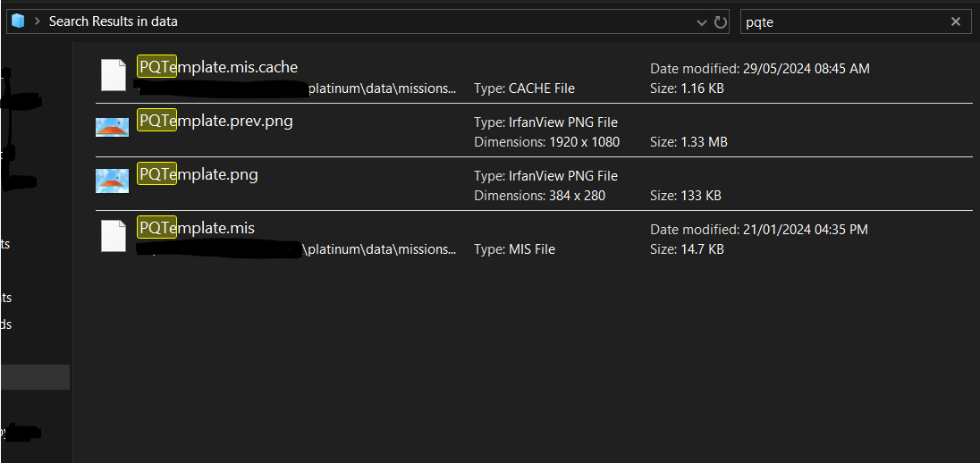Click the PQTemplate.mis file icon
This screenshot has height=463, width=980.
click(113, 236)
